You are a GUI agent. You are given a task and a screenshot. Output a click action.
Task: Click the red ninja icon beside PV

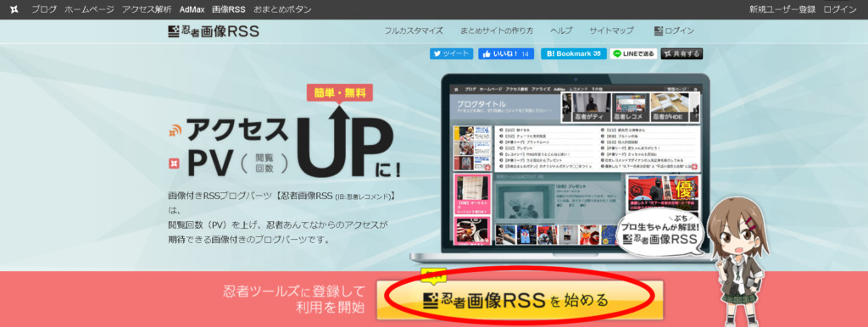click(x=175, y=163)
